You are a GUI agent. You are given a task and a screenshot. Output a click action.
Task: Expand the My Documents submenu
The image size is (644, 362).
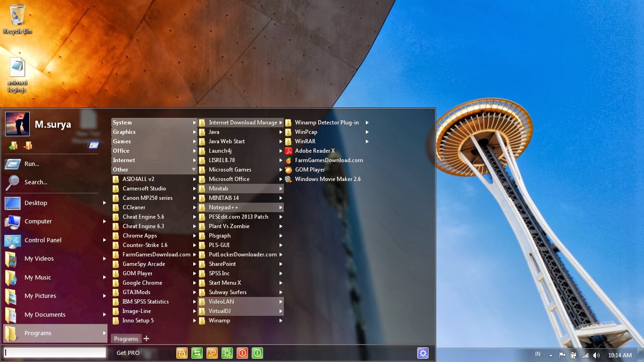point(104,314)
